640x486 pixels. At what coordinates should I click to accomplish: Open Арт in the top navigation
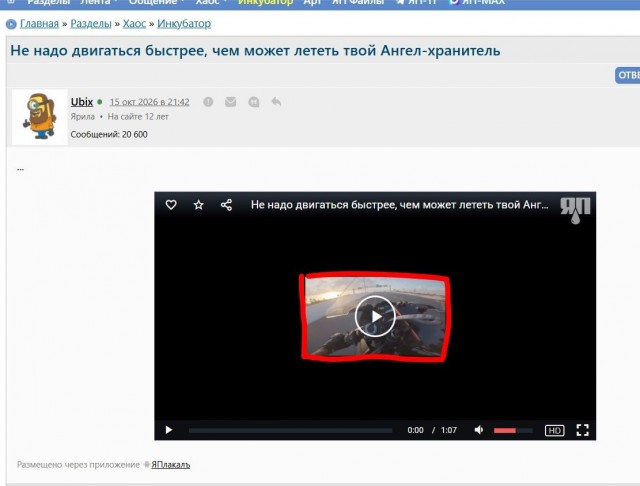(312, 2)
